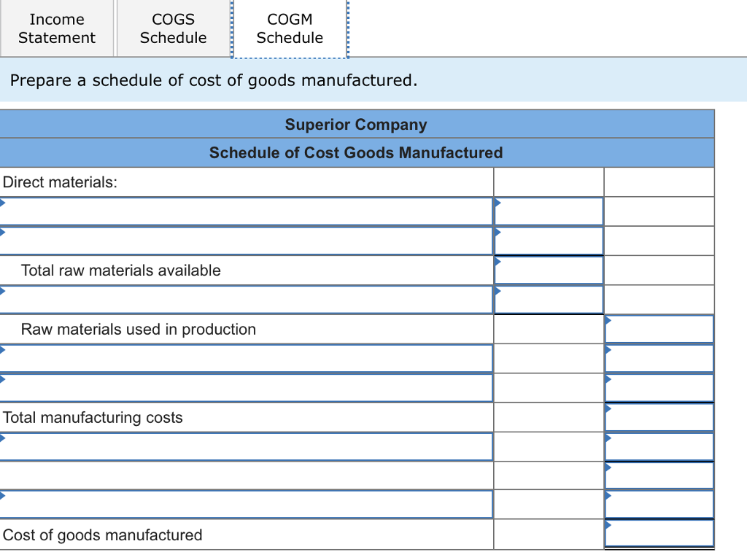Click the Total manufacturing costs amount field

(659, 417)
